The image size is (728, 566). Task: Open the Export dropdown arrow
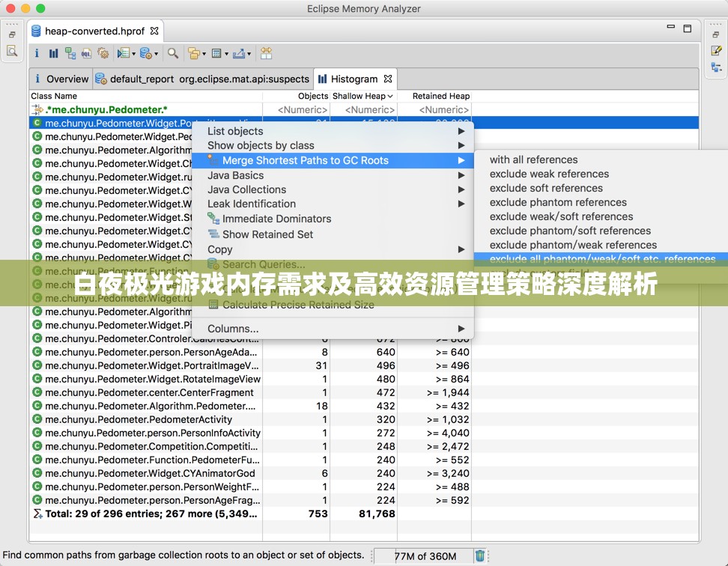pos(249,54)
